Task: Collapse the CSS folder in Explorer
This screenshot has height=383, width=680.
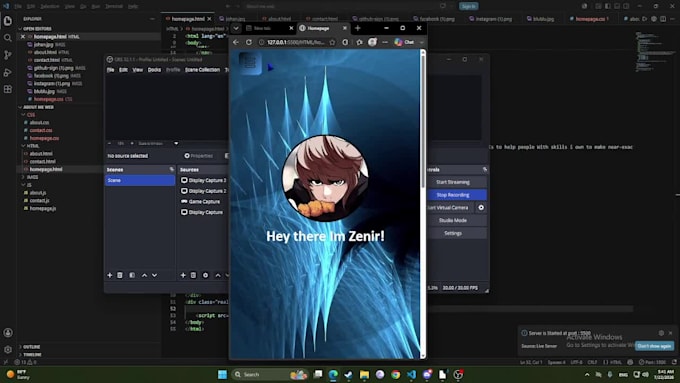Action: (x=30, y=115)
